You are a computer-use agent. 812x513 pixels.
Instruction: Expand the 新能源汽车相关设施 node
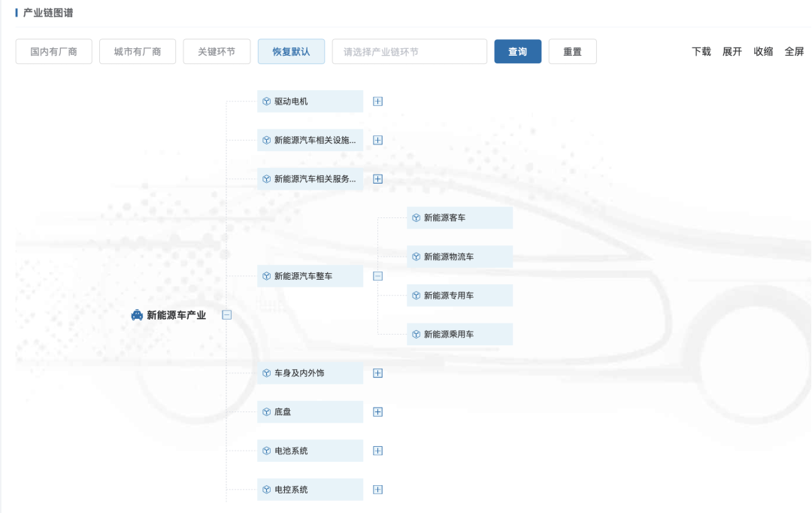coord(377,141)
